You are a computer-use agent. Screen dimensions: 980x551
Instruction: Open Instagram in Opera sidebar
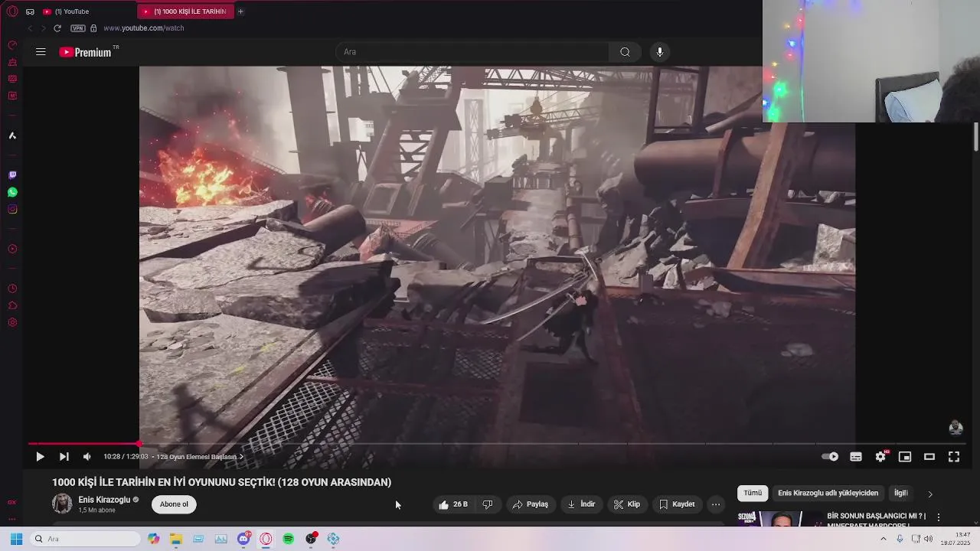12,209
